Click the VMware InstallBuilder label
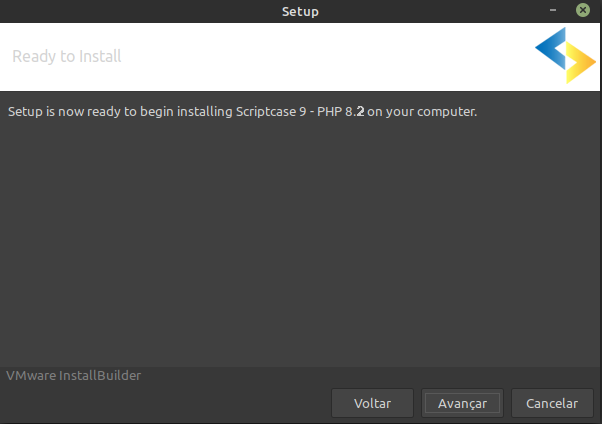 pyautogui.click(x=74, y=376)
